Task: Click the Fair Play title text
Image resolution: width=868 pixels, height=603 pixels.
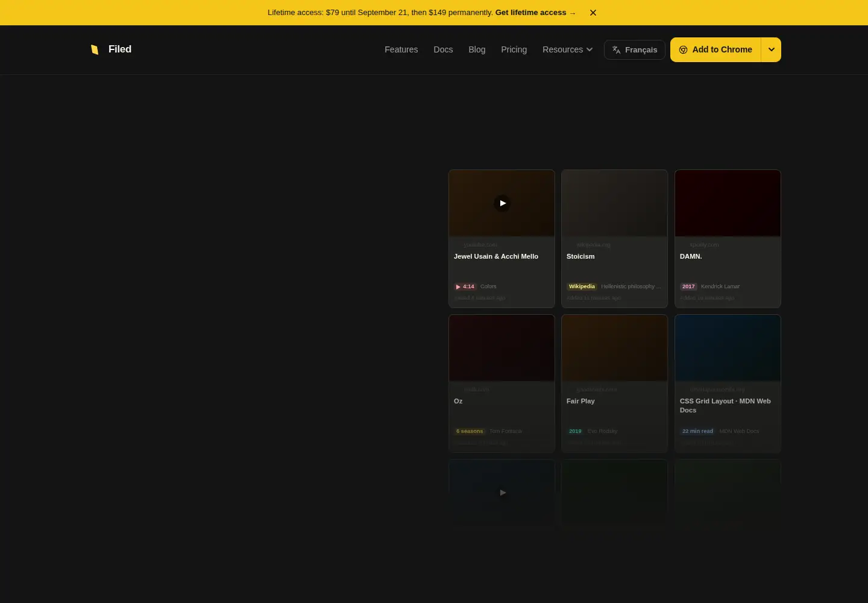Action: tap(580, 401)
